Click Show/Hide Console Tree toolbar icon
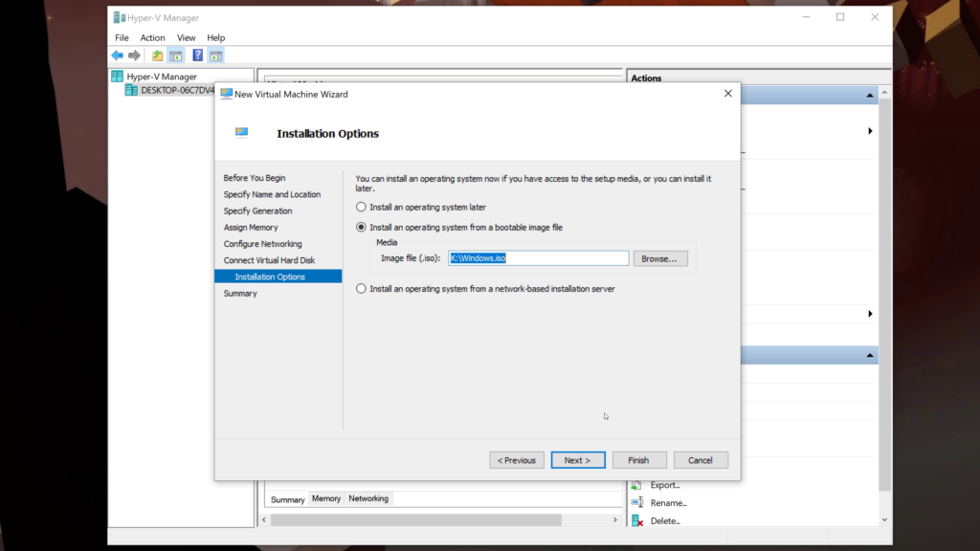Screen dimensions: 980x551 (176, 55)
